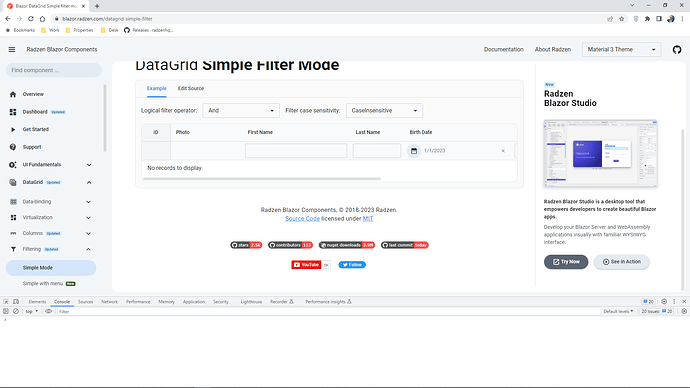Open the About Radzen link
690x388 pixels.
coord(553,50)
